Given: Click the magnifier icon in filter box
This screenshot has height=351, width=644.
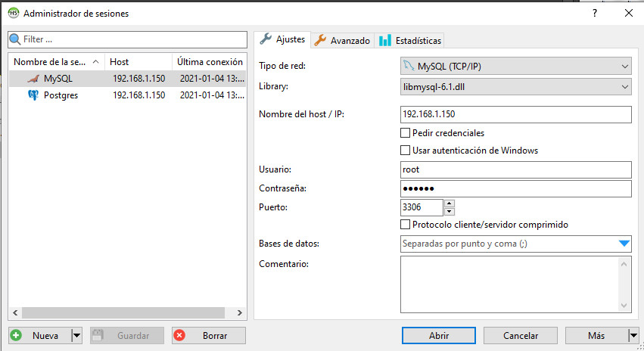Looking at the screenshot, I should [15, 39].
